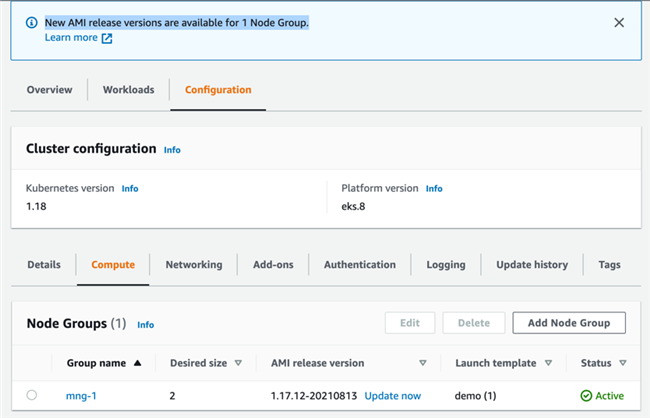Sort the Status column
This screenshot has width=650, height=418.
[x=623, y=363]
